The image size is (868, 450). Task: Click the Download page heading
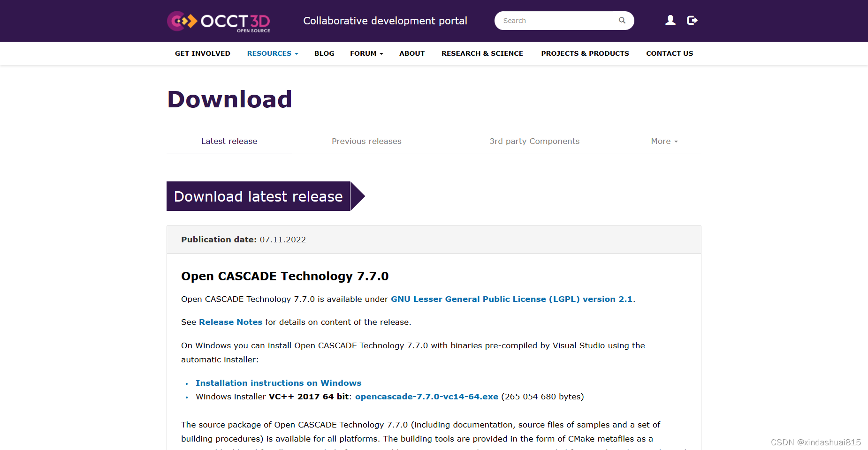(230, 99)
